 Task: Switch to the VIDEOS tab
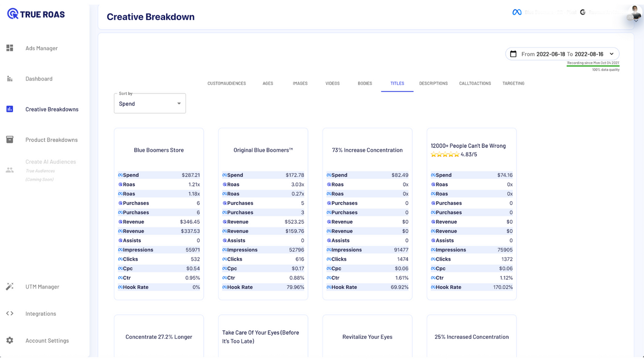coord(333,83)
